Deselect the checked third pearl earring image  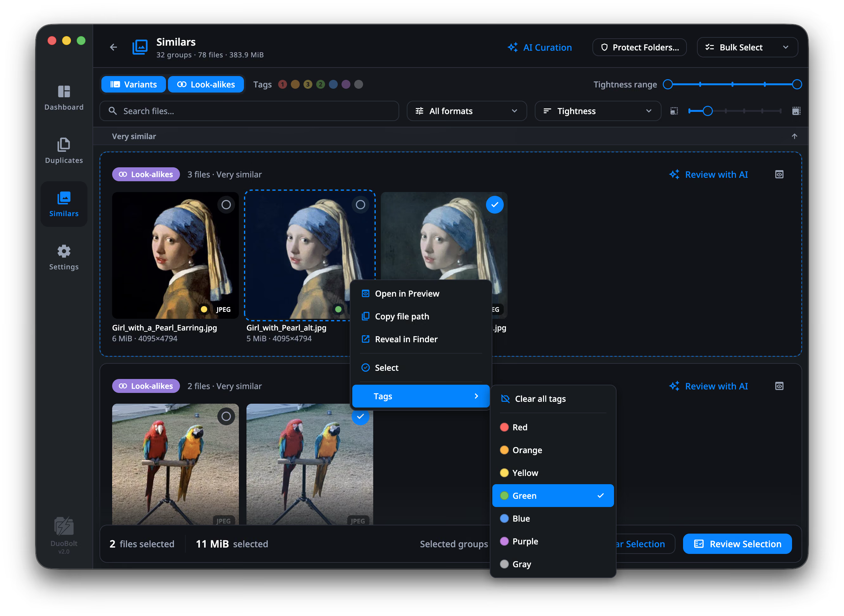tap(494, 204)
